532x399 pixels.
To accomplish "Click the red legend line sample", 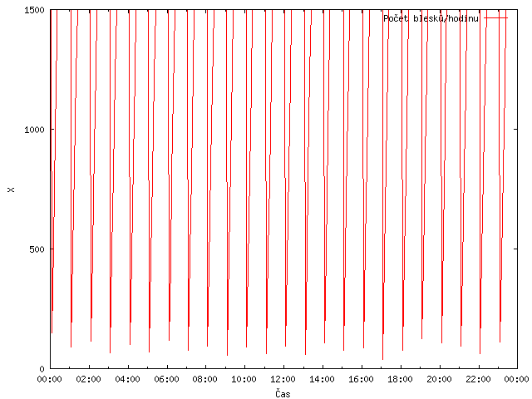I will [x=495, y=18].
